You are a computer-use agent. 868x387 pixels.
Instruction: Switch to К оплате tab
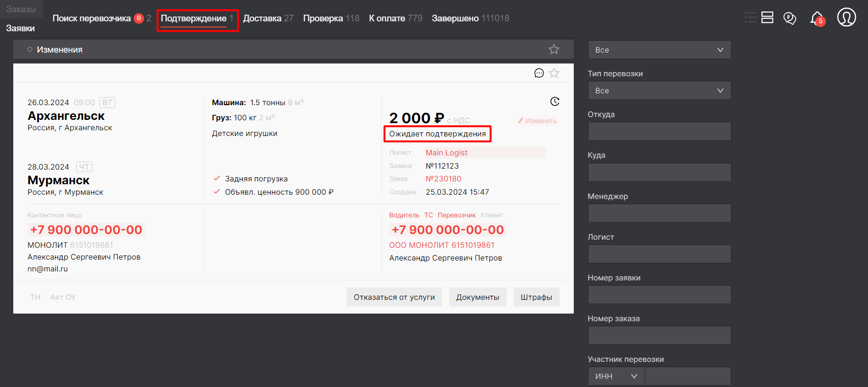[387, 18]
